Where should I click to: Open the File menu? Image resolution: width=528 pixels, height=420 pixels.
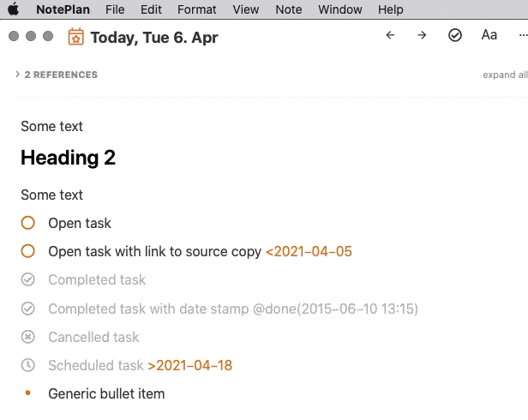click(x=115, y=9)
